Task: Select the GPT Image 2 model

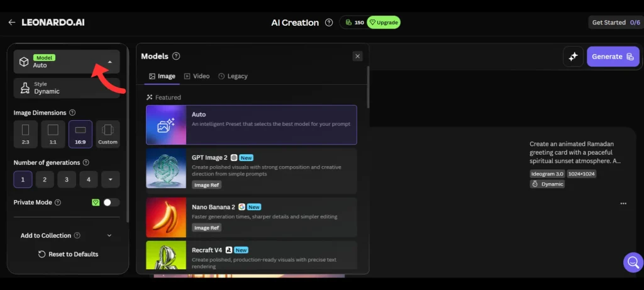Action: (252, 170)
